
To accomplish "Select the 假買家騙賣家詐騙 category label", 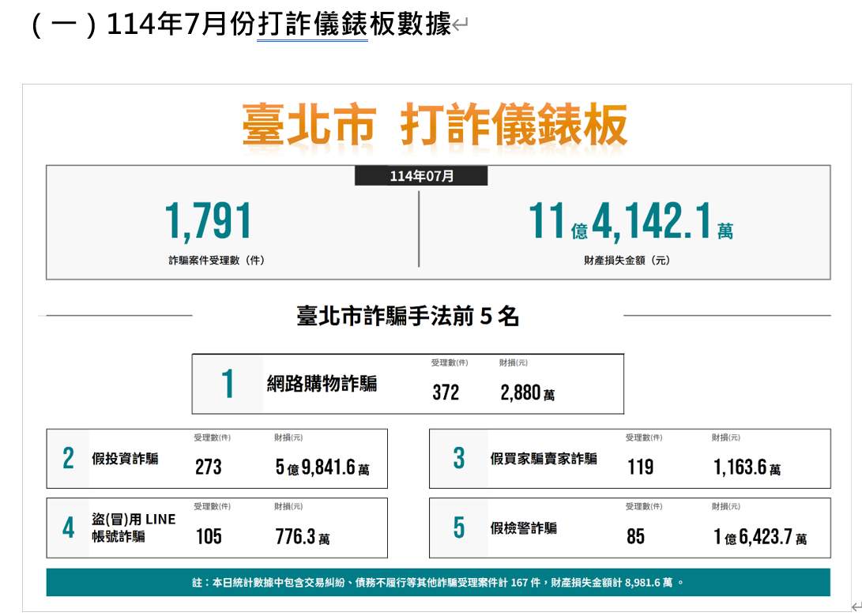I will (544, 459).
